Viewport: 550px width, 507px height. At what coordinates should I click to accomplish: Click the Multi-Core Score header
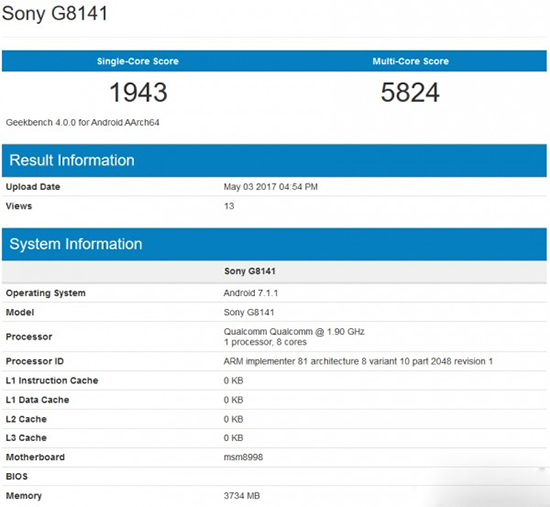coord(410,61)
